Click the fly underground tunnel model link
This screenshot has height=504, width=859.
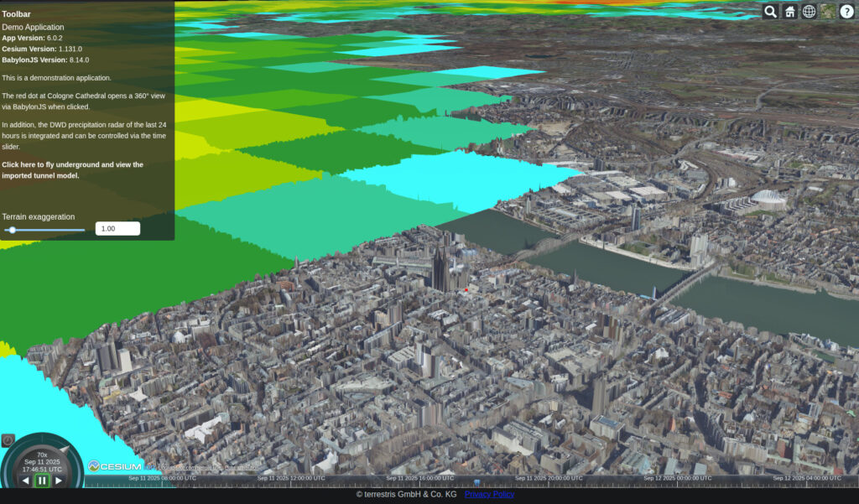click(x=72, y=170)
